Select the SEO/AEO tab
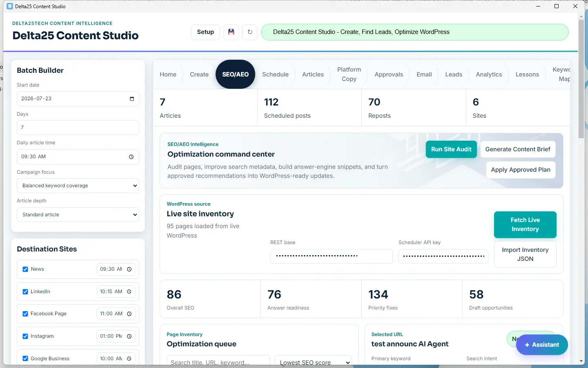The height and width of the screenshot is (368, 588). pyautogui.click(x=235, y=74)
